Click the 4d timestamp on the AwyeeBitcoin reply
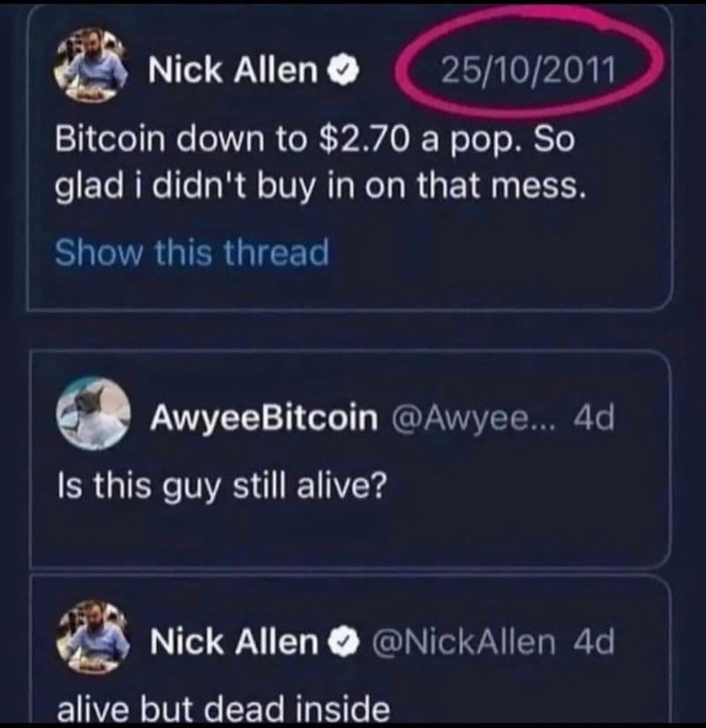Screen dimensions: 706x728 [x=594, y=417]
